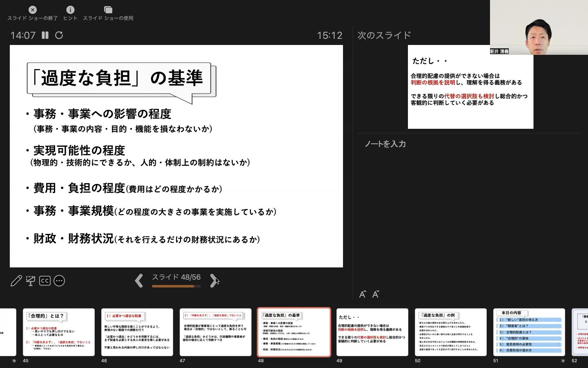Select slide 45 thumbnail 「合理的」とは?
Viewport: 588px width, 368px height.
click(59, 332)
